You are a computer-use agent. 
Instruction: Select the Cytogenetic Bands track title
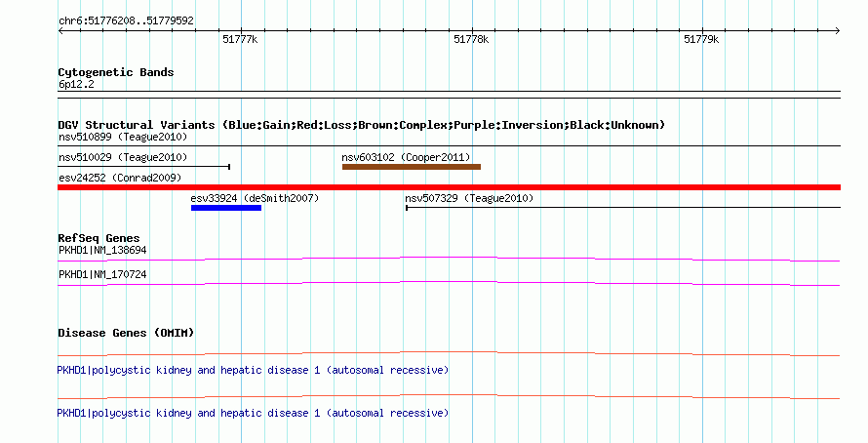pos(116,72)
